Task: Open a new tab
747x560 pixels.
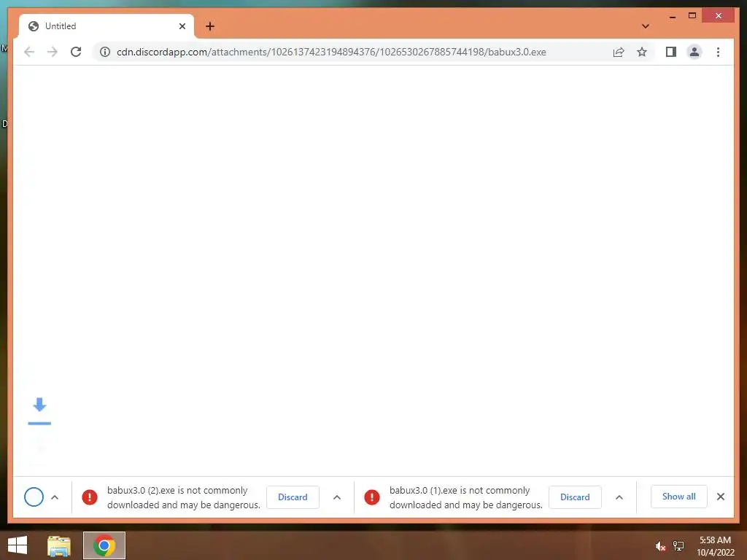Action: pyautogui.click(x=210, y=26)
